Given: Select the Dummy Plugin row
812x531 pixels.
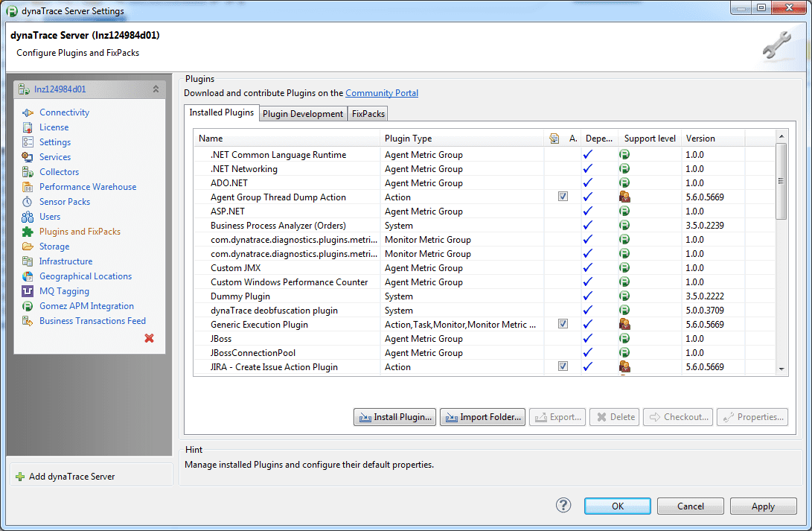Looking at the screenshot, I should point(485,296).
